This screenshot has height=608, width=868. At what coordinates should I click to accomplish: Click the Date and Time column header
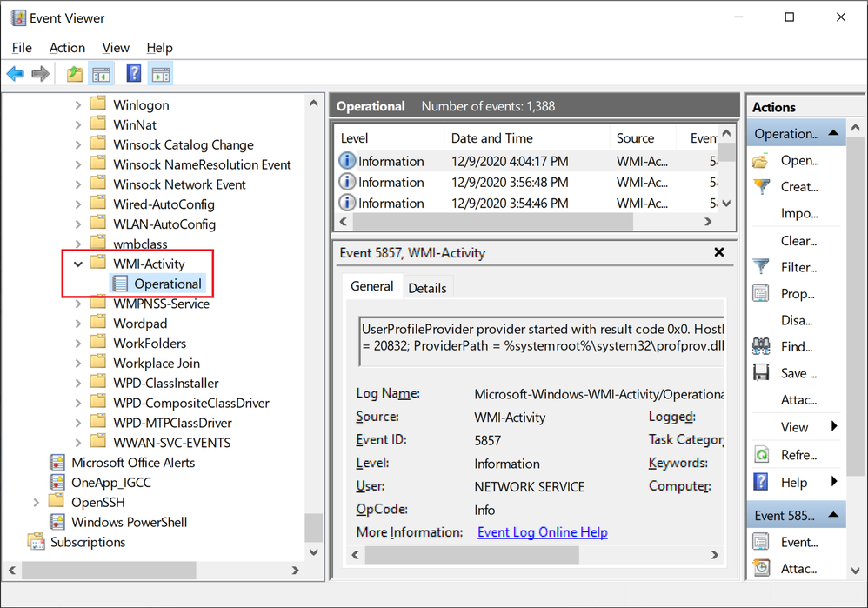[x=526, y=138]
